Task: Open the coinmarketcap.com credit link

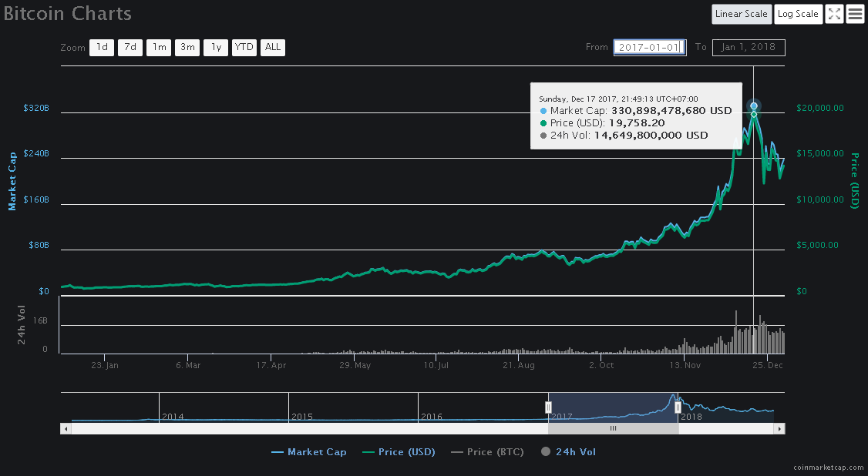Action: (828, 468)
